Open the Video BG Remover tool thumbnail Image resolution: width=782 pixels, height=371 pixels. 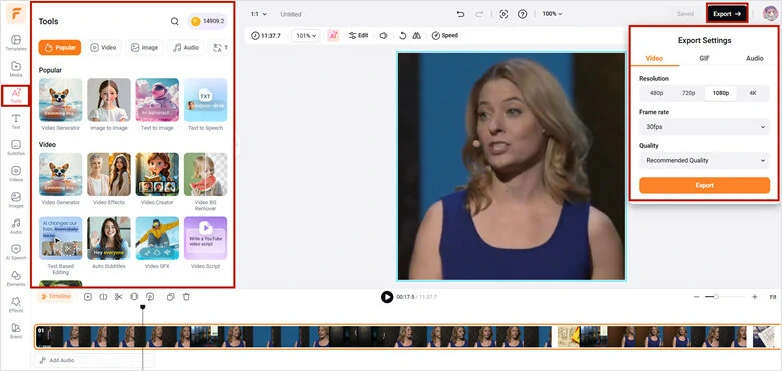click(x=205, y=174)
